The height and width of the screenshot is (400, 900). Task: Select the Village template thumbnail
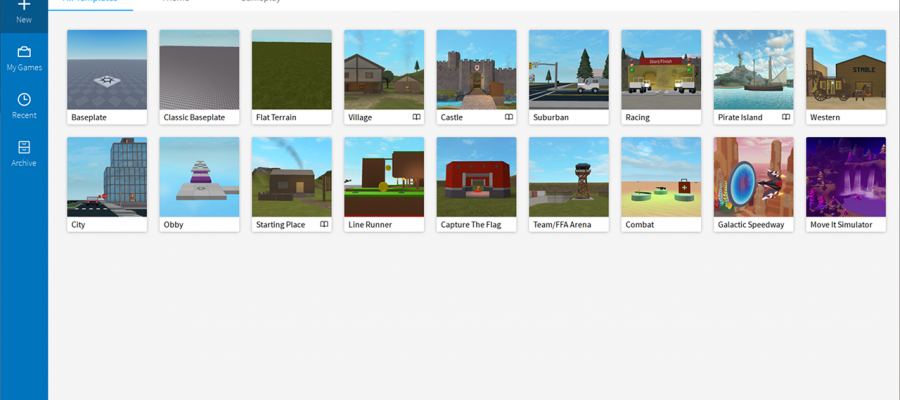point(384,69)
